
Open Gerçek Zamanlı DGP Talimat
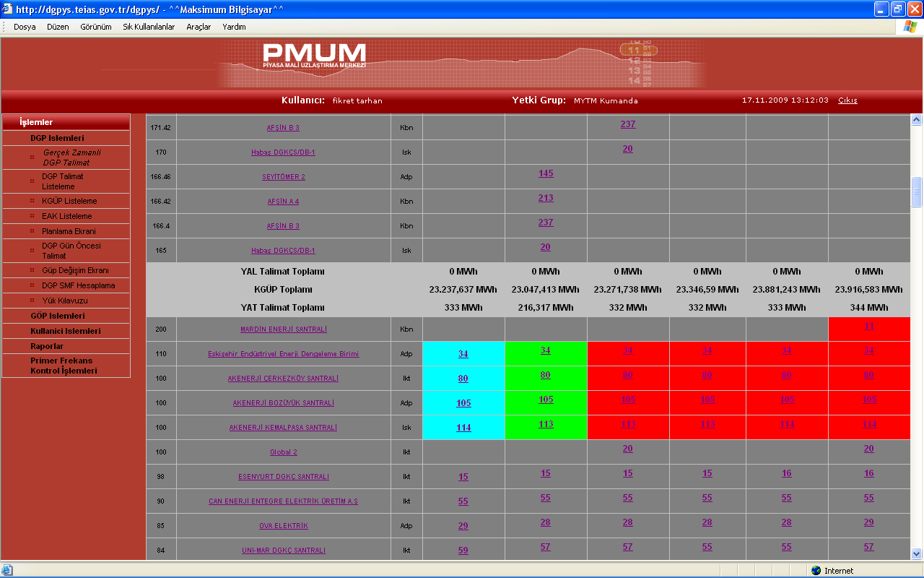coord(71,158)
